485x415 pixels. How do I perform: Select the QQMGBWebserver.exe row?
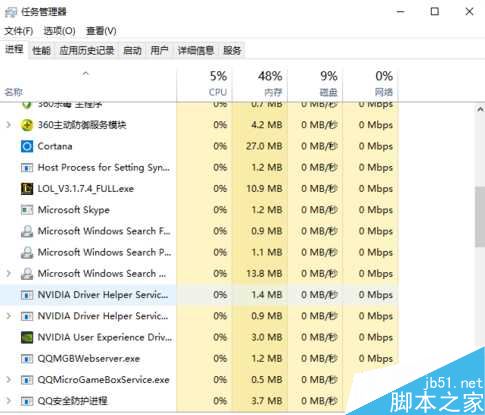coord(199,359)
